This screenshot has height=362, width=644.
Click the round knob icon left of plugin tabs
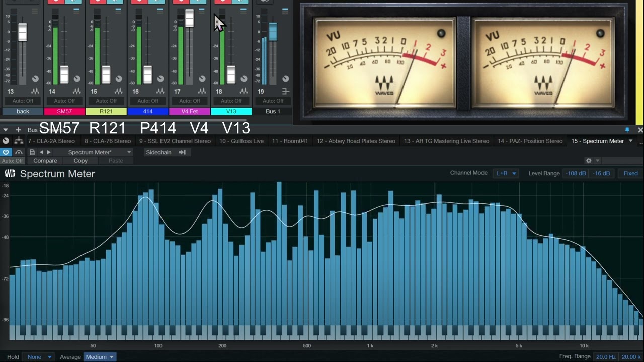[6, 141]
